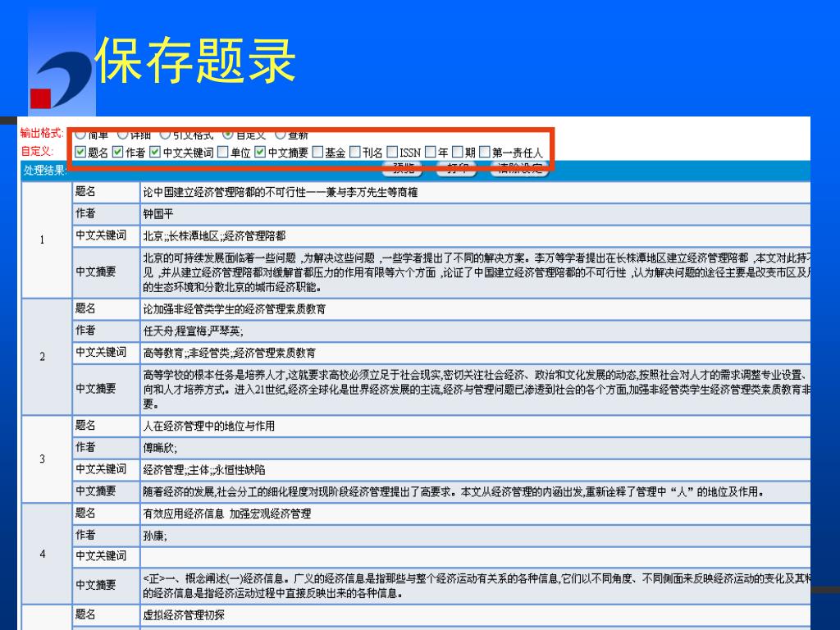Click abstract starting 高等学校的根本任务是培养人才

(x=477, y=389)
